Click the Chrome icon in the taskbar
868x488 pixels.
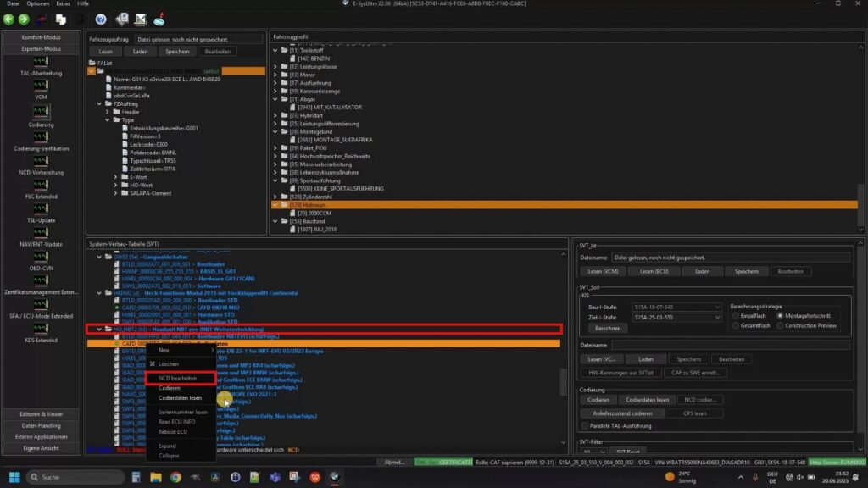pos(177,477)
